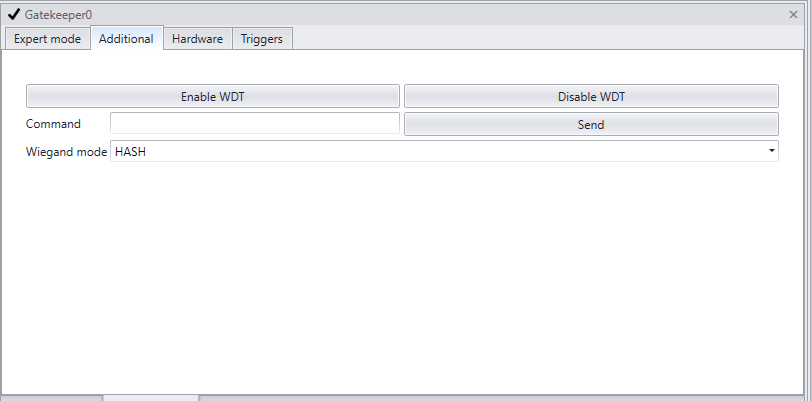The height and width of the screenshot is (401, 812).
Task: Click the Gatekeeper0 checkmark icon
Action: click(13, 15)
